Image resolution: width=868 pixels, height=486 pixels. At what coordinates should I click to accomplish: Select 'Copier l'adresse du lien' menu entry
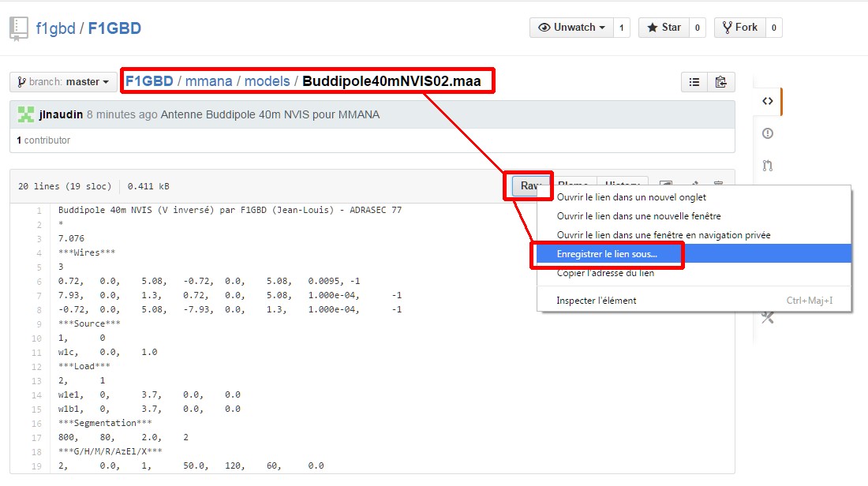[x=694, y=273]
